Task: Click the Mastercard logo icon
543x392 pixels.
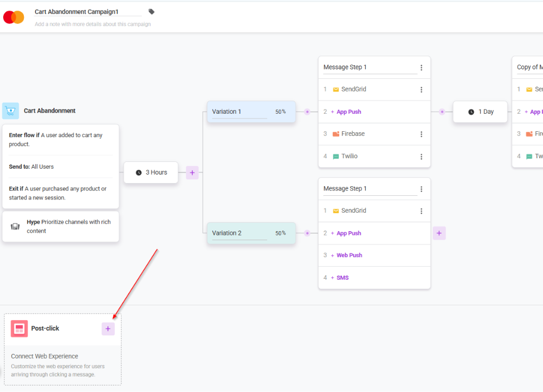Action: pyautogui.click(x=14, y=17)
